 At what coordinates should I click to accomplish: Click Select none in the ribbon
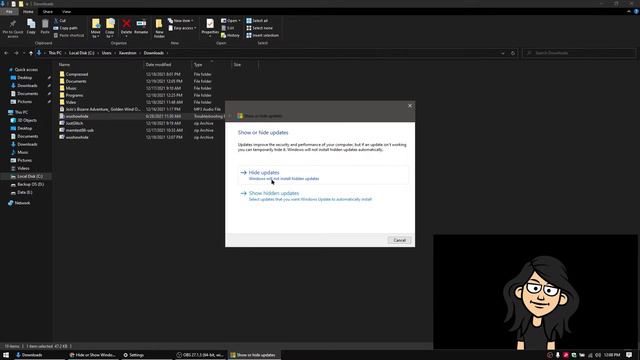pyautogui.click(x=259, y=28)
